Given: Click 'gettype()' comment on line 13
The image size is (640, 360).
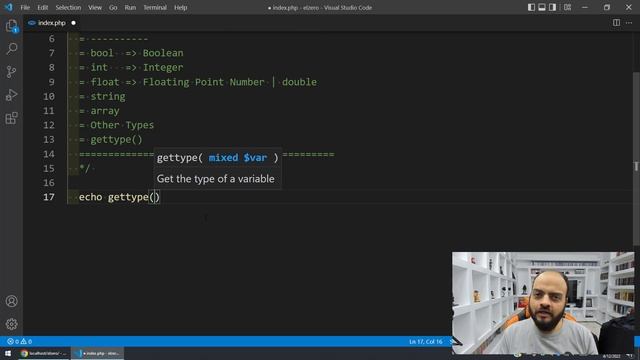Looking at the screenshot, I should (116, 140).
